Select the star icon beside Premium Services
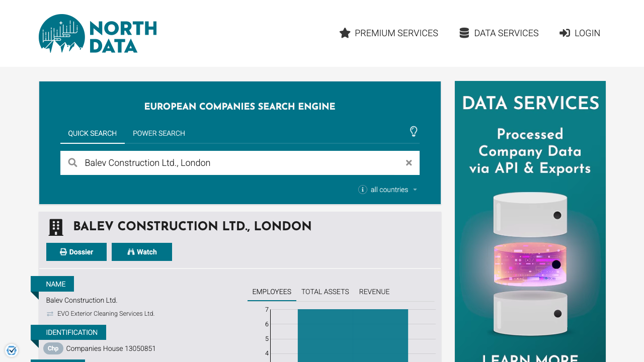644x362 pixels. point(345,33)
